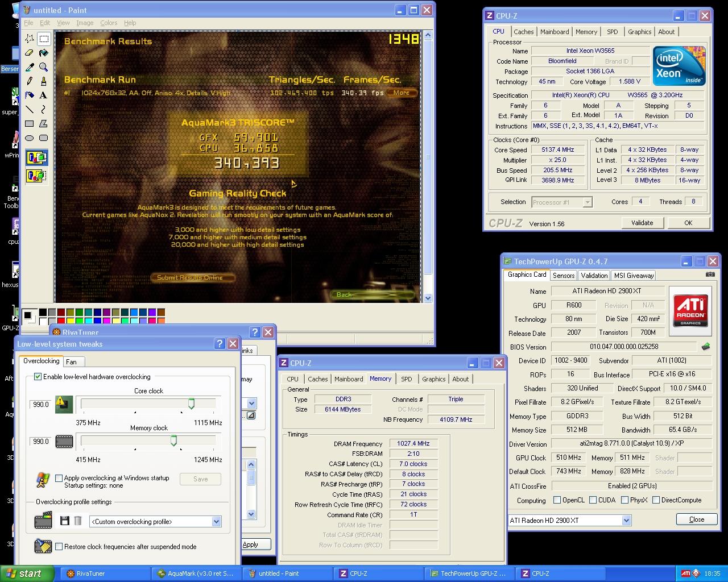The width and height of the screenshot is (728, 582).
Task: Open the Colors menu in Paint
Action: point(109,23)
